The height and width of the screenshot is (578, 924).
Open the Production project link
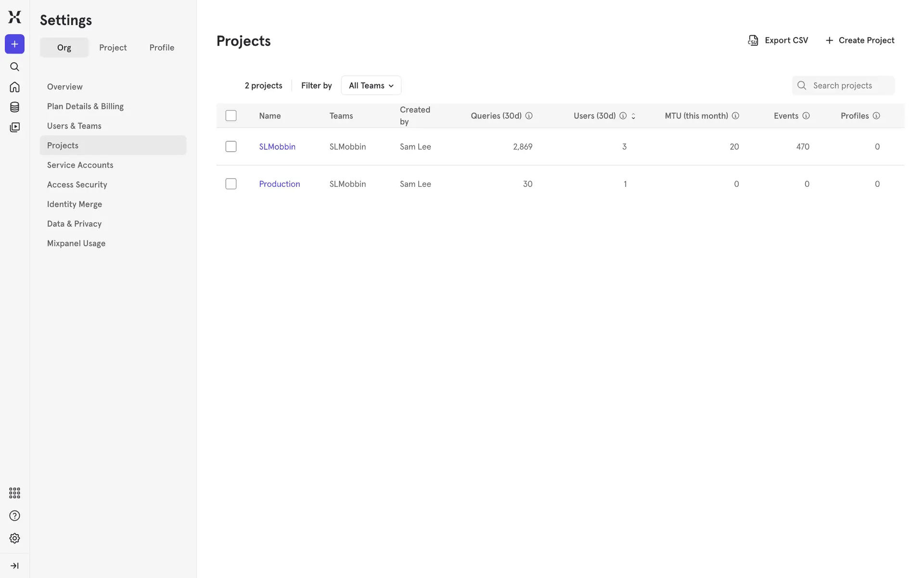pos(279,184)
